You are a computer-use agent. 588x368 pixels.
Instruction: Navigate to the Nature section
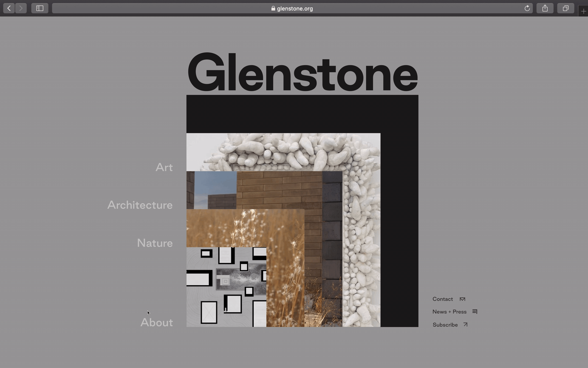[x=155, y=243]
